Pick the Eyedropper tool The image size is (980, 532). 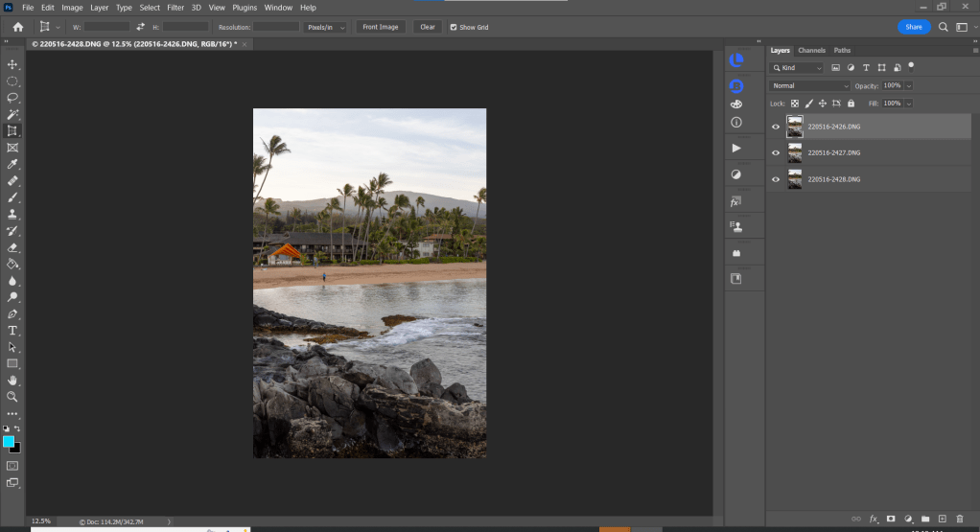click(12, 164)
